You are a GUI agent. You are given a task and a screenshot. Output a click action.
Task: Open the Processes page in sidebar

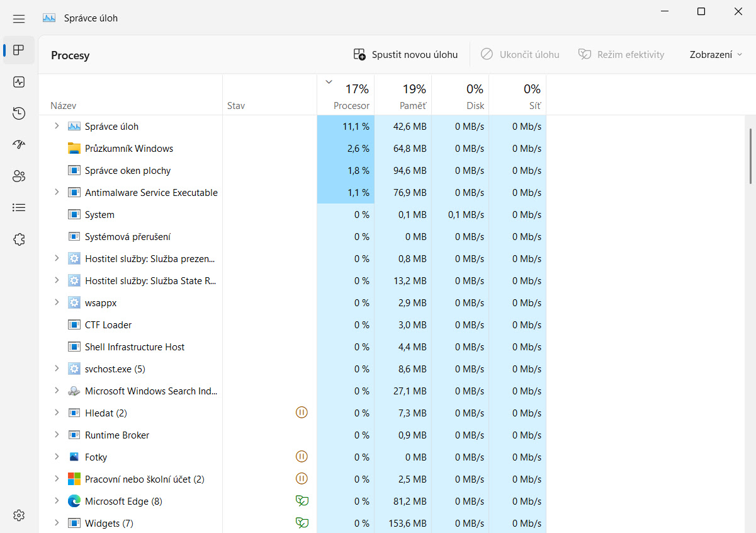pyautogui.click(x=19, y=50)
